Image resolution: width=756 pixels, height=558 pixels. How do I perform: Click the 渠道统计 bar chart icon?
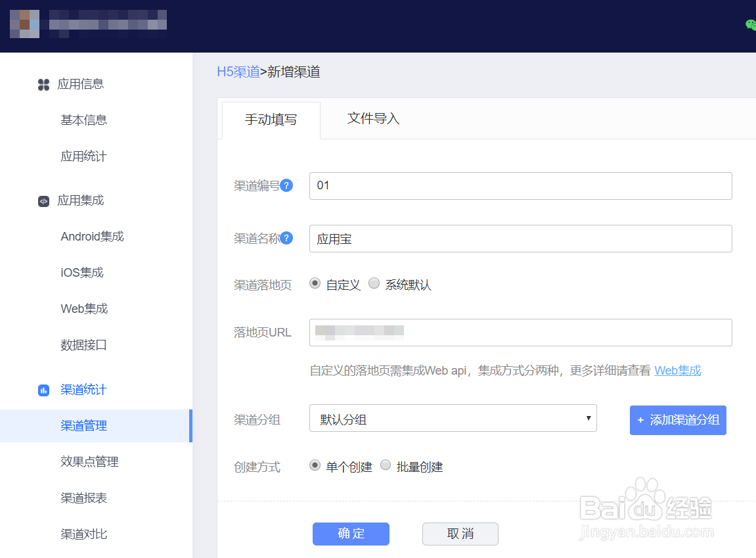pos(43,389)
